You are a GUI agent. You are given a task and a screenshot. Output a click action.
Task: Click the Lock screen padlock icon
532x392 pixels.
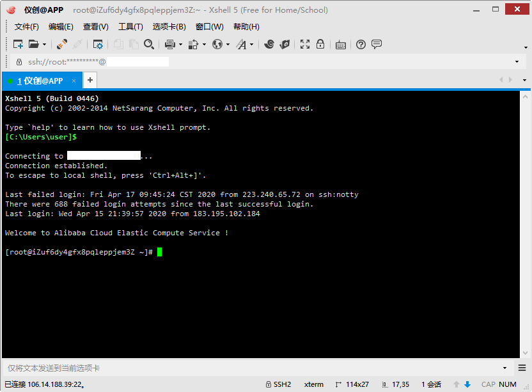click(x=320, y=44)
